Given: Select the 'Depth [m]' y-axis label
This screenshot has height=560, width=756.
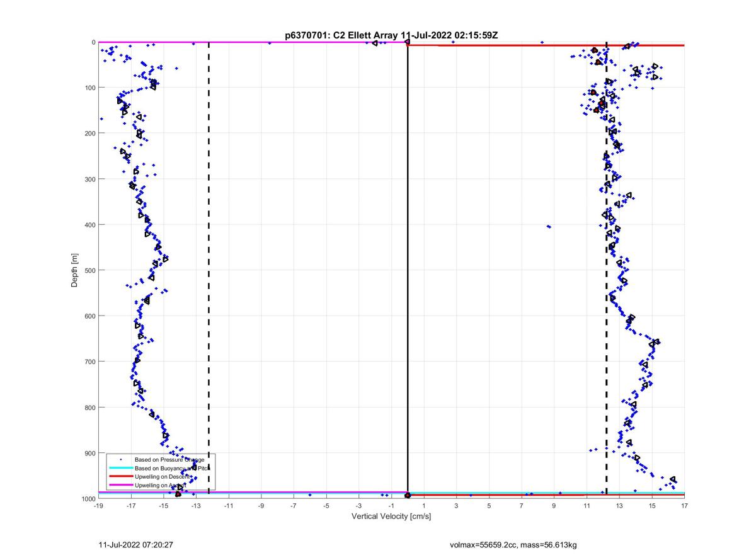Looking at the screenshot, I should pos(75,270).
